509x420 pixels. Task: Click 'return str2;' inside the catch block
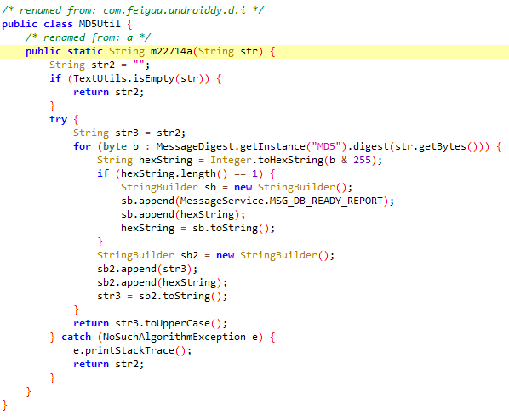[108, 365]
